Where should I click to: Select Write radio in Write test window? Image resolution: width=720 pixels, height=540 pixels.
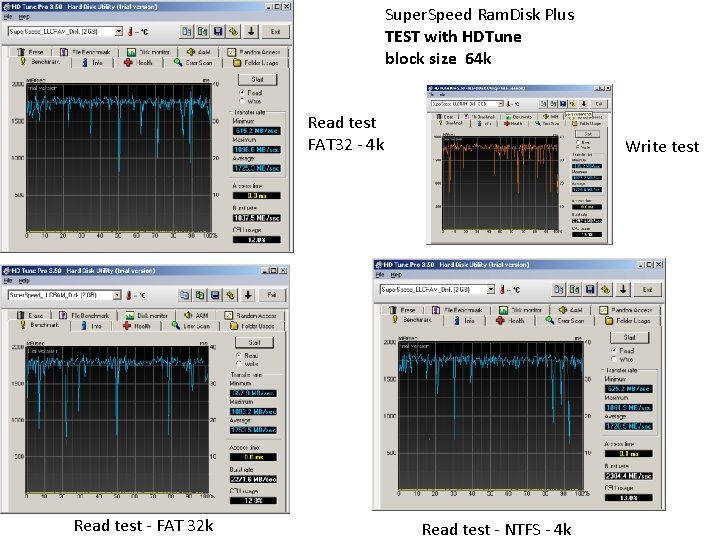[578, 147]
